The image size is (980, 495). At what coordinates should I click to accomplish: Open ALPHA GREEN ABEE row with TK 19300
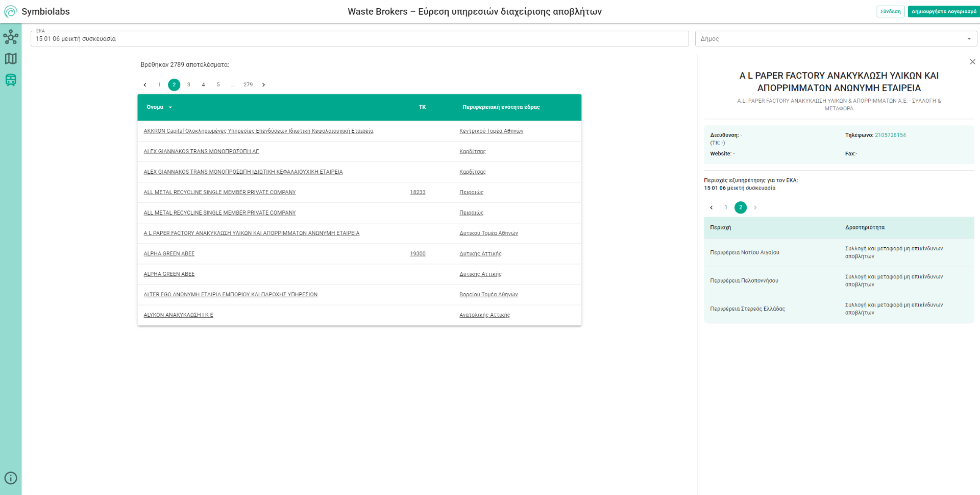(169, 254)
